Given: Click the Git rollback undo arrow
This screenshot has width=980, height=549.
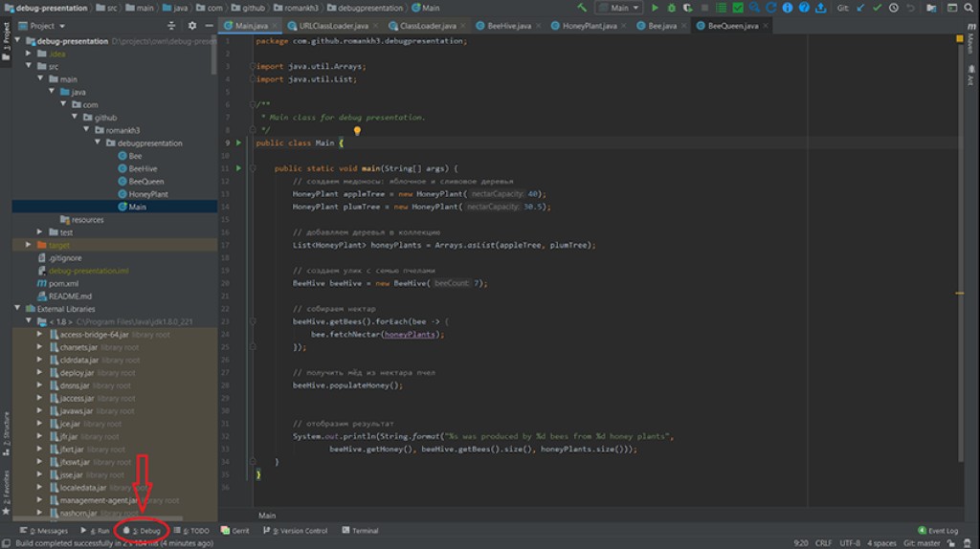Looking at the screenshot, I should [911, 8].
